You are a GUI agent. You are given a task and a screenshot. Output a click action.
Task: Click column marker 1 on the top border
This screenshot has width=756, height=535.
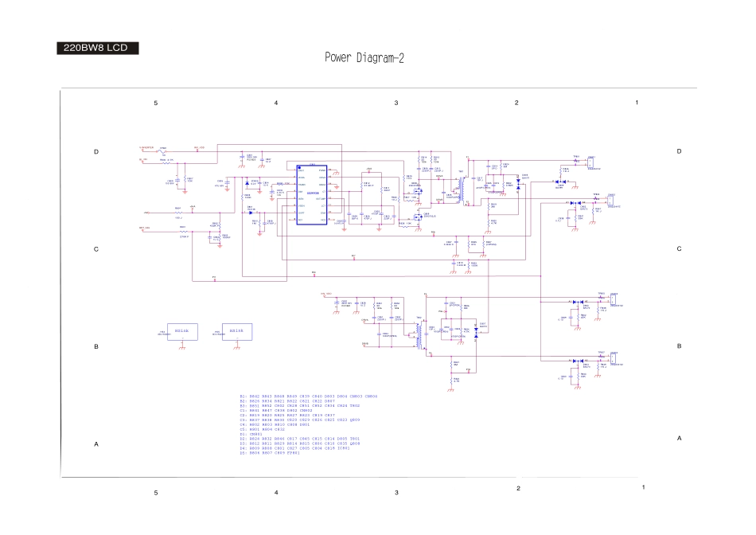tap(637, 103)
